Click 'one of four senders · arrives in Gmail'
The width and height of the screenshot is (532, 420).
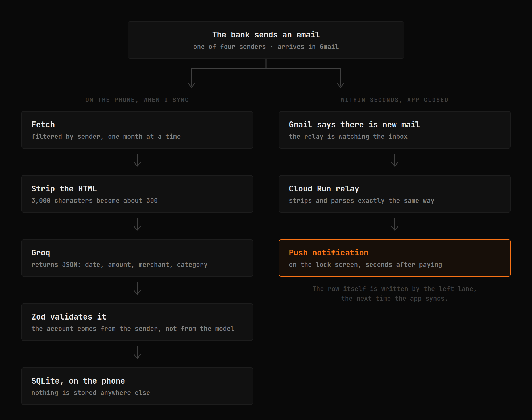click(x=266, y=47)
